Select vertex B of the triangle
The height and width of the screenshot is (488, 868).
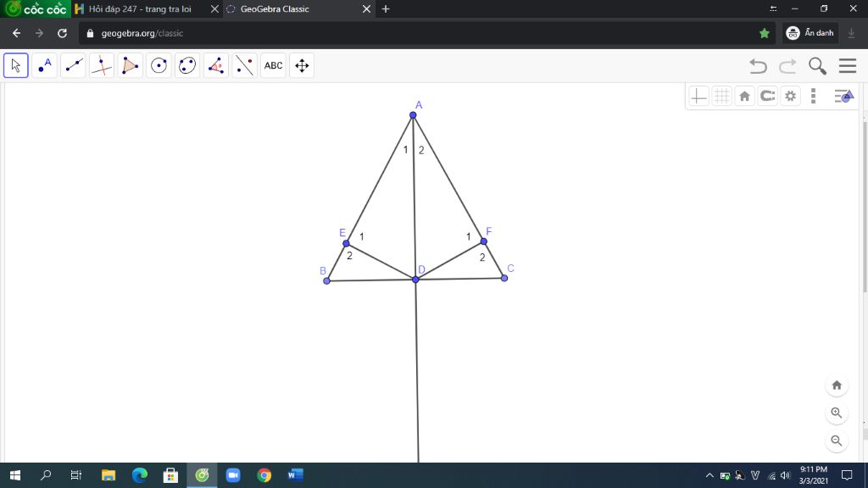[x=326, y=281]
